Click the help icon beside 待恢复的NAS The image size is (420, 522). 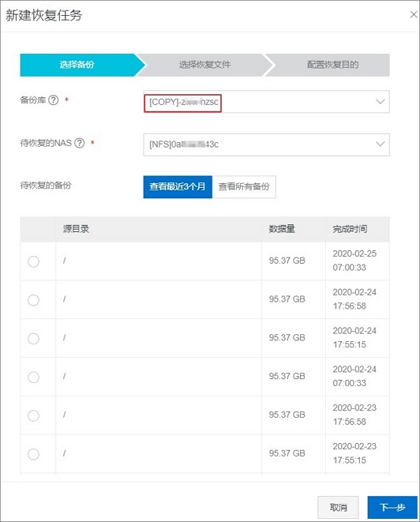pyautogui.click(x=79, y=143)
